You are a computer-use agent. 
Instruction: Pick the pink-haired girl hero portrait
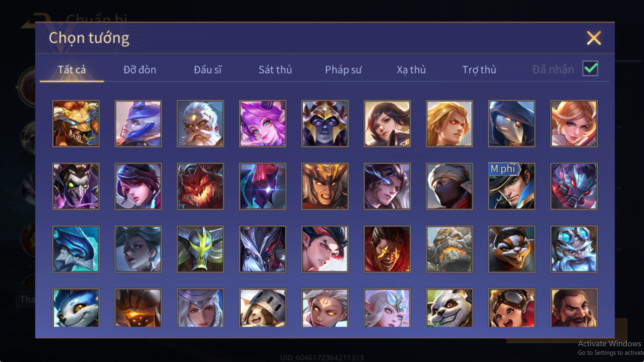[262, 123]
